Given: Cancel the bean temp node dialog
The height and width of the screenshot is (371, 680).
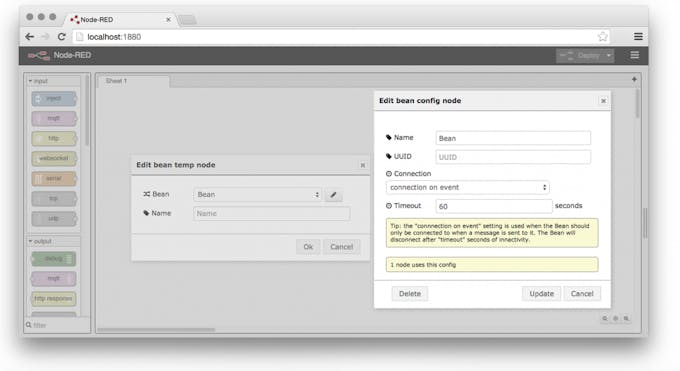Looking at the screenshot, I should tap(341, 247).
